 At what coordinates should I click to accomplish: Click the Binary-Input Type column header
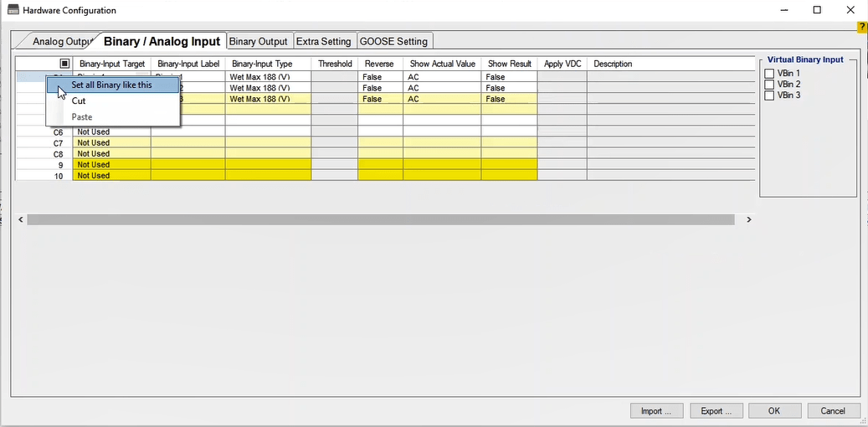pyautogui.click(x=262, y=64)
